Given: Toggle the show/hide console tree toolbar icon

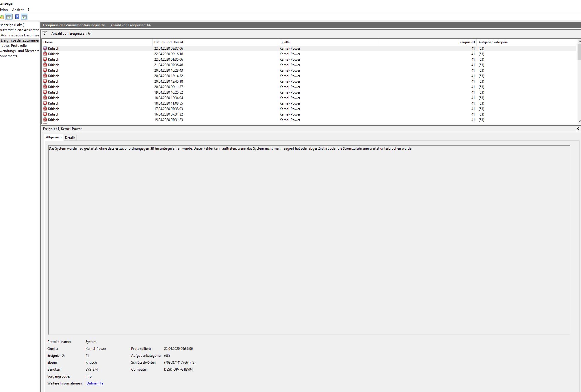Looking at the screenshot, I should pyautogui.click(x=9, y=17).
